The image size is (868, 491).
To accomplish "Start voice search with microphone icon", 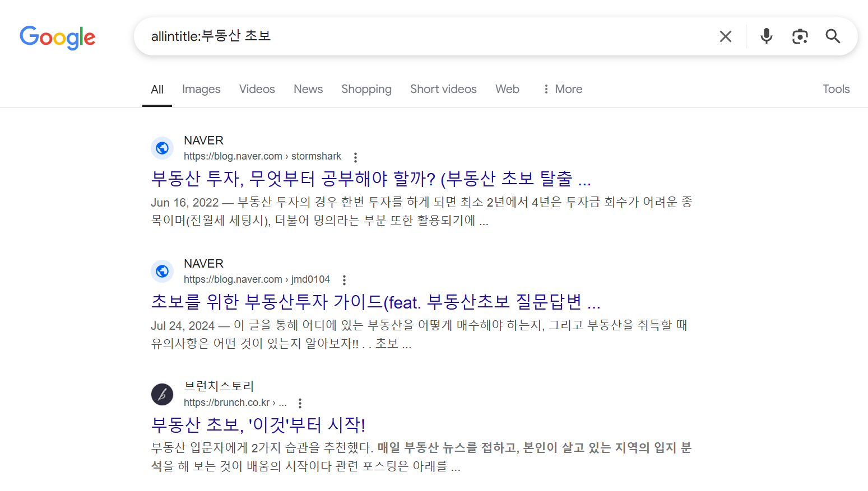I will [x=766, y=36].
